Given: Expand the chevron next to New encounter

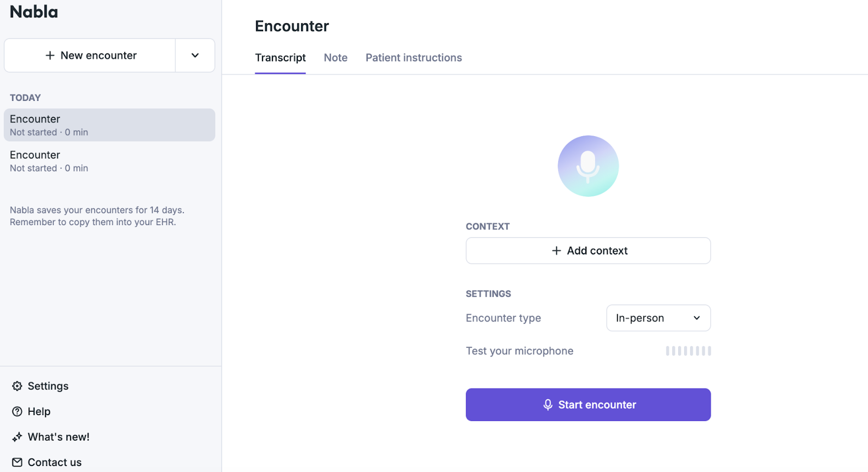Looking at the screenshot, I should tap(195, 55).
